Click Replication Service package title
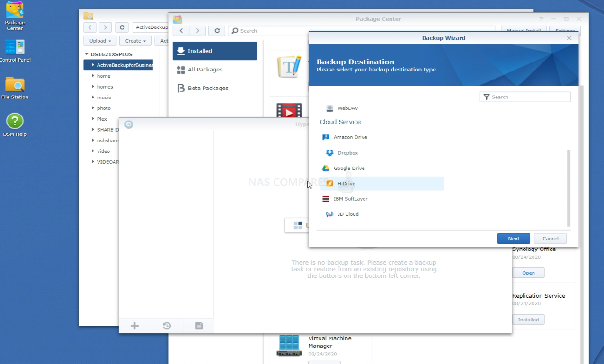604x364 pixels. [539, 296]
